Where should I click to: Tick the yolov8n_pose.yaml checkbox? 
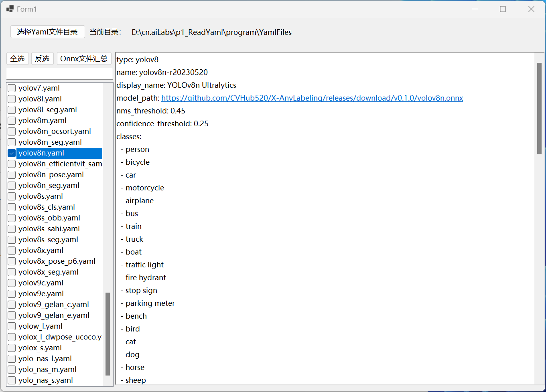[x=12, y=175]
